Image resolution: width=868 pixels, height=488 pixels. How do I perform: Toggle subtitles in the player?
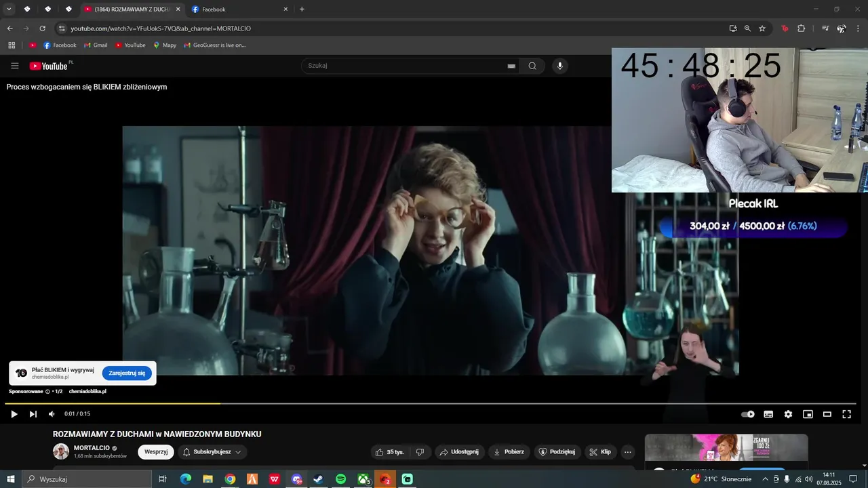coord(768,414)
